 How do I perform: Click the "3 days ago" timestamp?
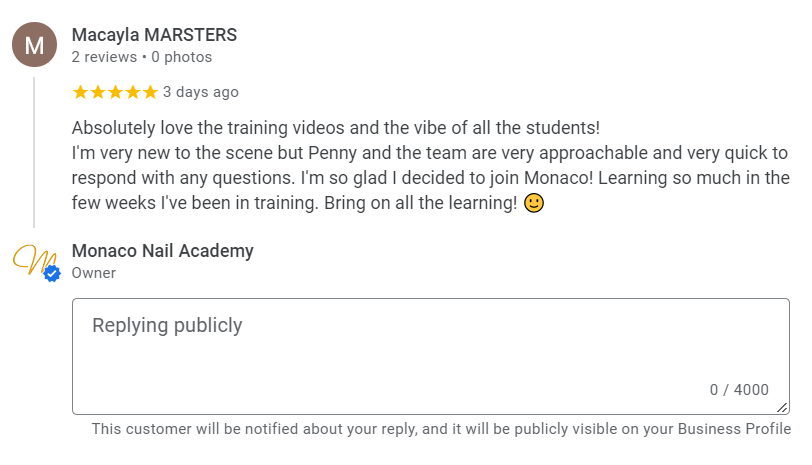tap(200, 92)
